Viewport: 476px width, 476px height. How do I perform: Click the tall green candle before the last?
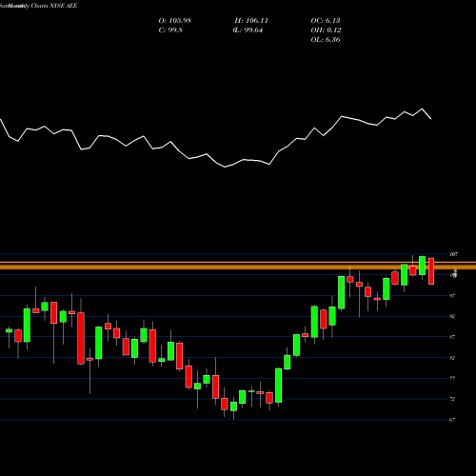(x=422, y=266)
